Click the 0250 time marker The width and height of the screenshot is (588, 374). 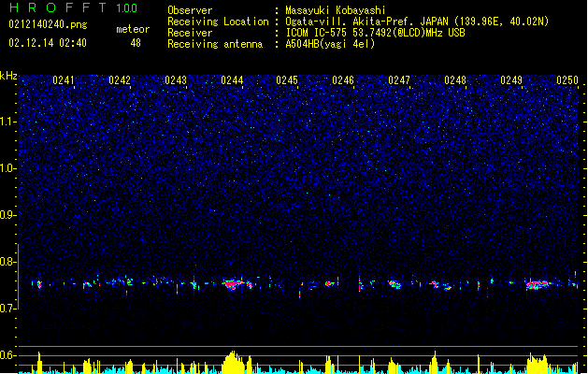point(567,80)
